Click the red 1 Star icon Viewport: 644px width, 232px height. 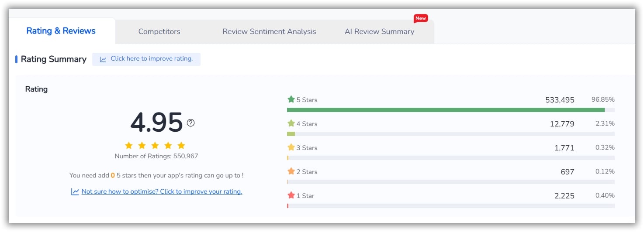[291, 195]
